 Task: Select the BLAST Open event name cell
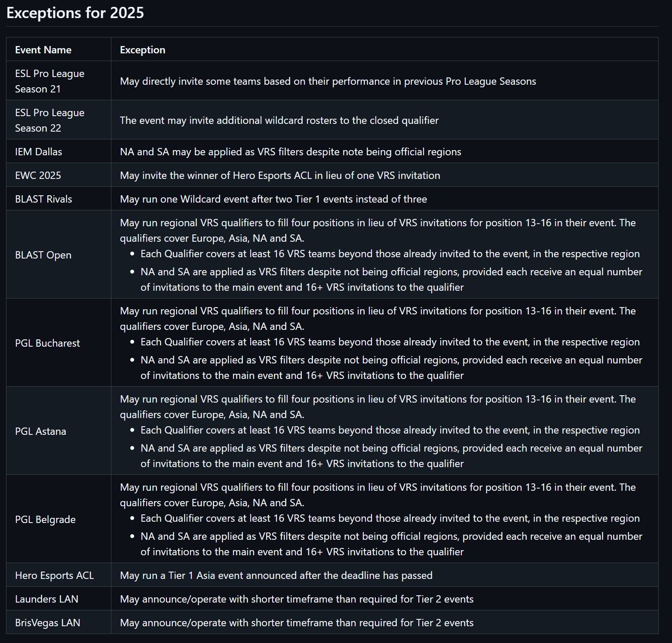(43, 255)
